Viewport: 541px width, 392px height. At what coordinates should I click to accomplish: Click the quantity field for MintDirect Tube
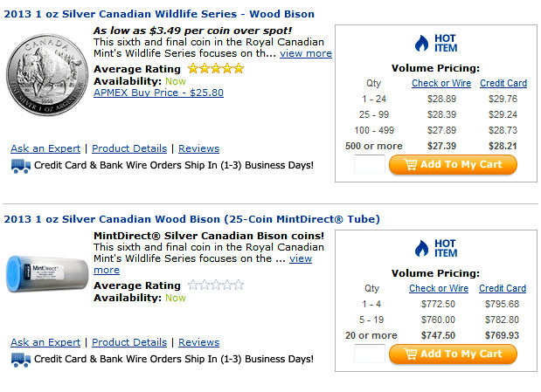(x=370, y=354)
